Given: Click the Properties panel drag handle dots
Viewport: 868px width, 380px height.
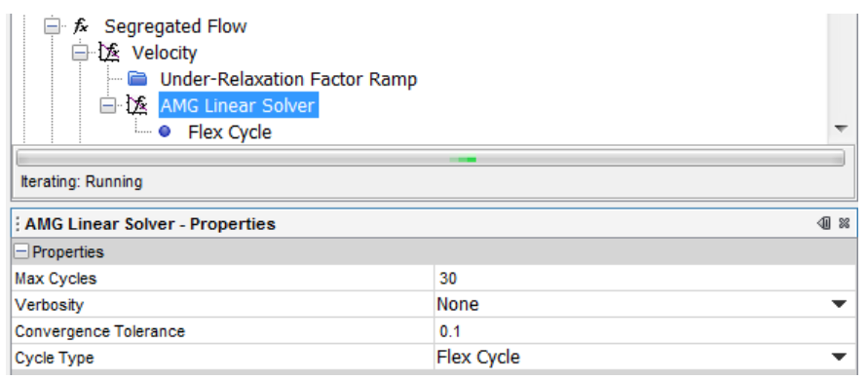Looking at the screenshot, I should point(19,224).
